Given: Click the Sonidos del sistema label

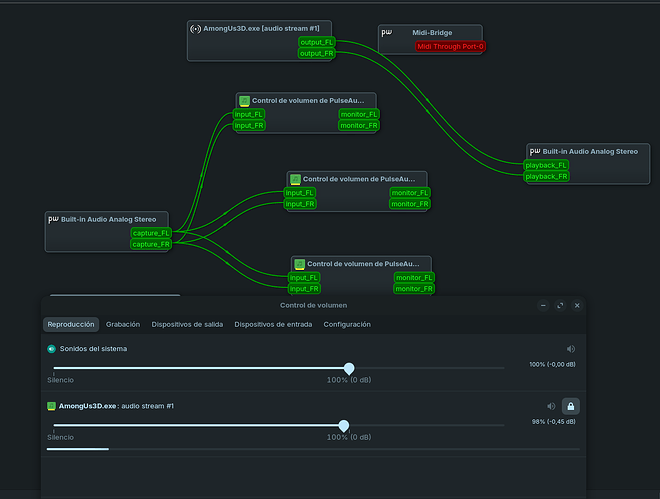Looking at the screenshot, I should click(x=93, y=349).
